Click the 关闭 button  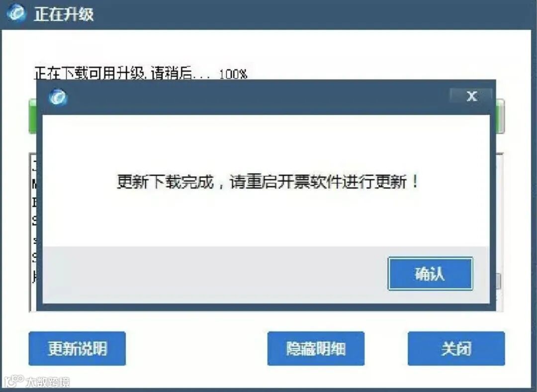456,349
